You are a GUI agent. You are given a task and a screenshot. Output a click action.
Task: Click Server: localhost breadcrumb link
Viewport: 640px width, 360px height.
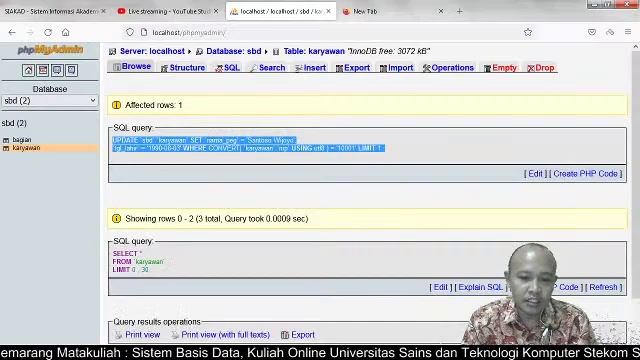152,51
